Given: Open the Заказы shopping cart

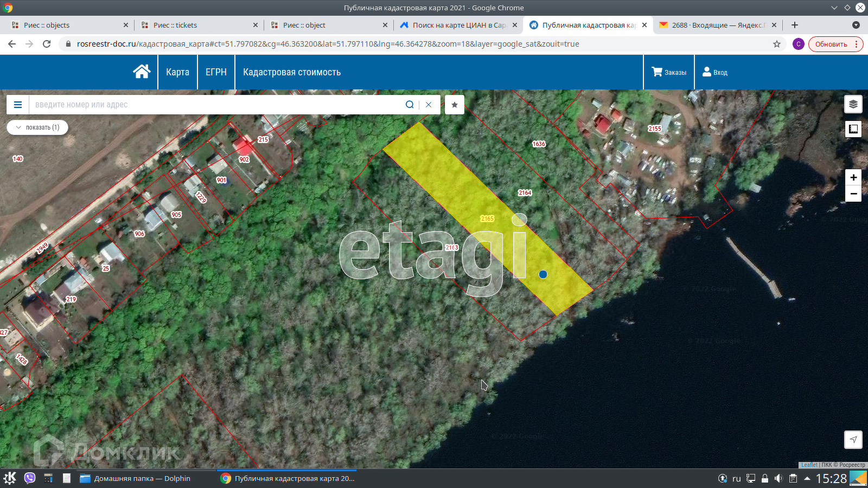Looking at the screenshot, I should click(669, 72).
